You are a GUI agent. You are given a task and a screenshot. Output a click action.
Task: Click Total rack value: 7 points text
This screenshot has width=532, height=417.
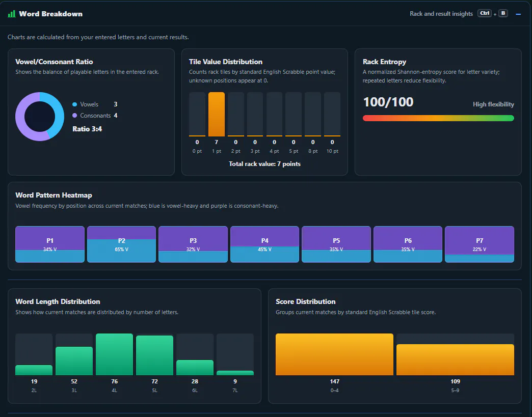tap(264, 164)
